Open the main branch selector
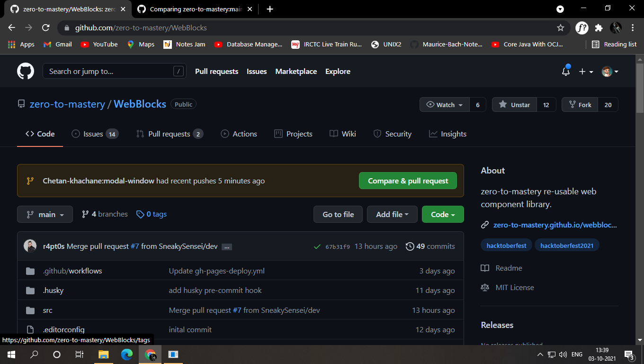The width and height of the screenshot is (644, 364). 45,214
